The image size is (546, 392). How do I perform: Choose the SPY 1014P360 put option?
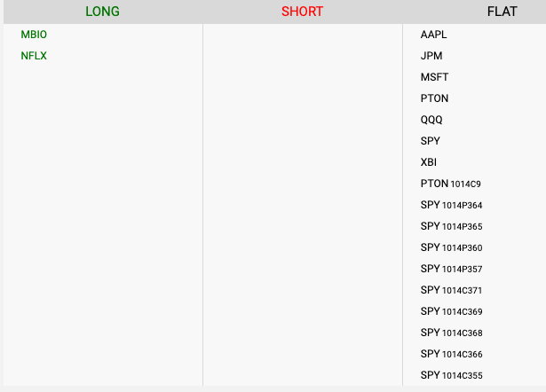coord(451,247)
